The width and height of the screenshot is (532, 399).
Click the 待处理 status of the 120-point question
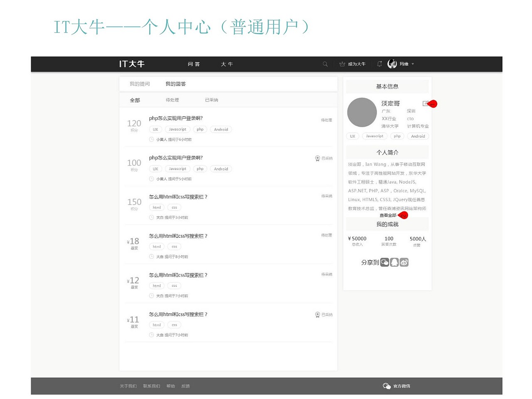click(x=327, y=120)
